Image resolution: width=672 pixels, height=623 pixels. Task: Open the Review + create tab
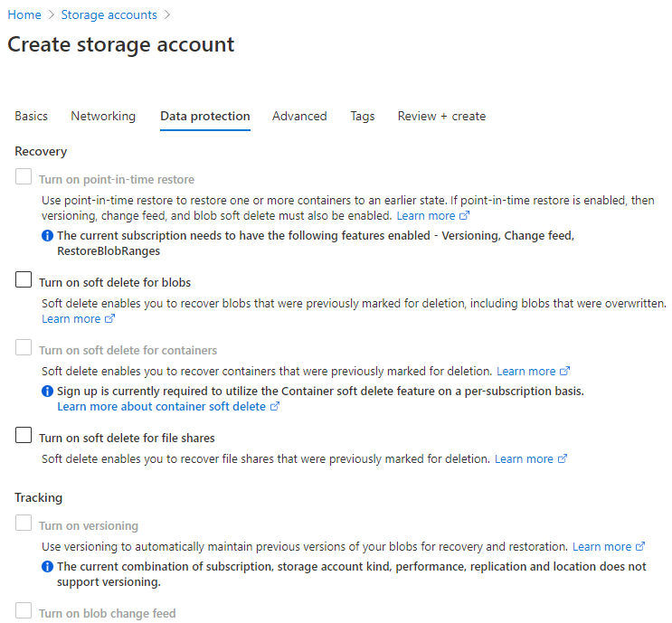pos(441,116)
